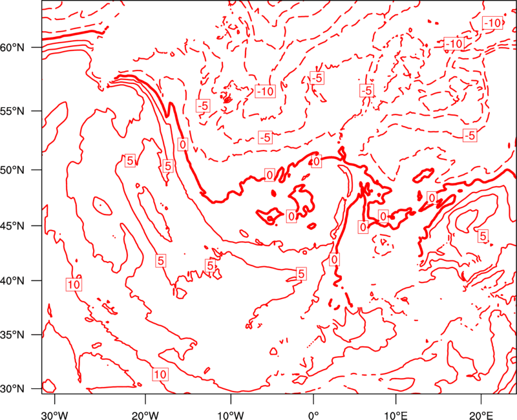Click the 20°E longitude axis label
Screen dimensions: 517x420
(481, 415)
